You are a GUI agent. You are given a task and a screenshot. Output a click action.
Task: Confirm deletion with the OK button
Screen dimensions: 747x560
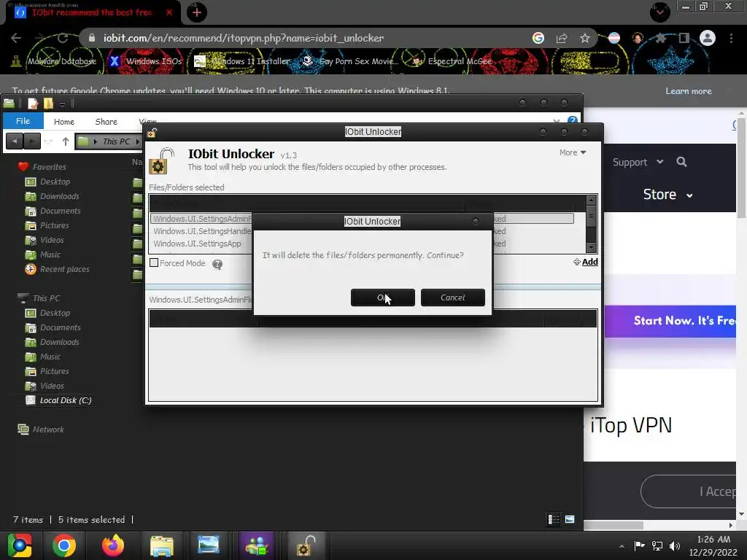382,297
